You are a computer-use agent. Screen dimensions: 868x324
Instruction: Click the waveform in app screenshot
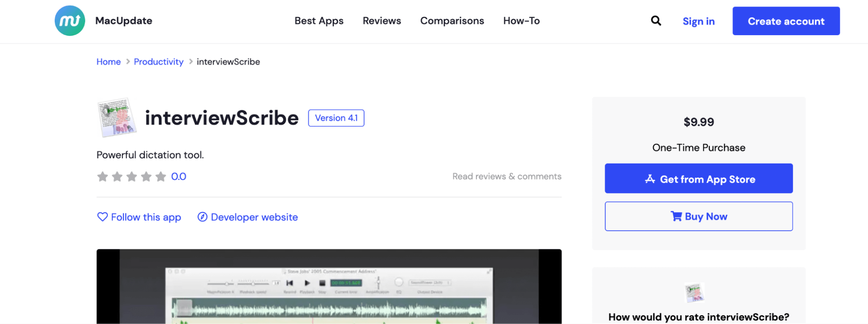pyautogui.click(x=329, y=310)
